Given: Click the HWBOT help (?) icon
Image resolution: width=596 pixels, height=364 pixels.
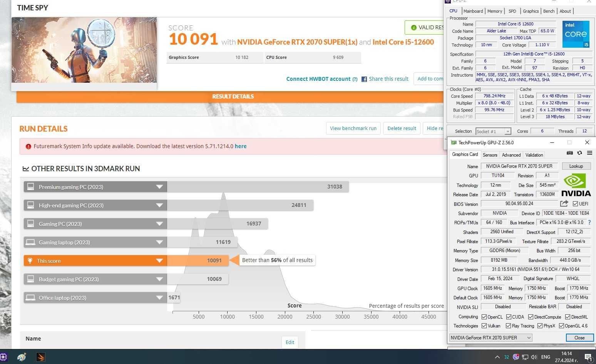Looking at the screenshot, I should click(x=355, y=79).
